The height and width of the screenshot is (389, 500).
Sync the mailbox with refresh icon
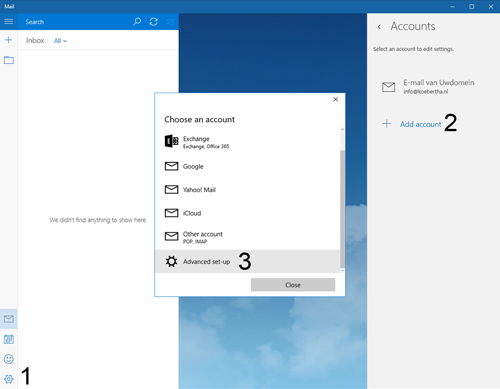coord(154,22)
